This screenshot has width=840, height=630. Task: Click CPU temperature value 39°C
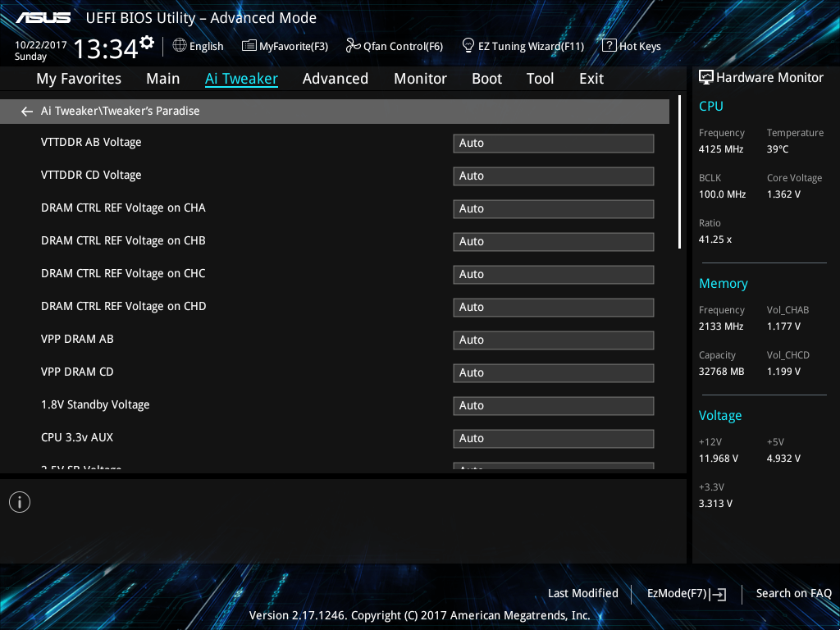pos(778,149)
